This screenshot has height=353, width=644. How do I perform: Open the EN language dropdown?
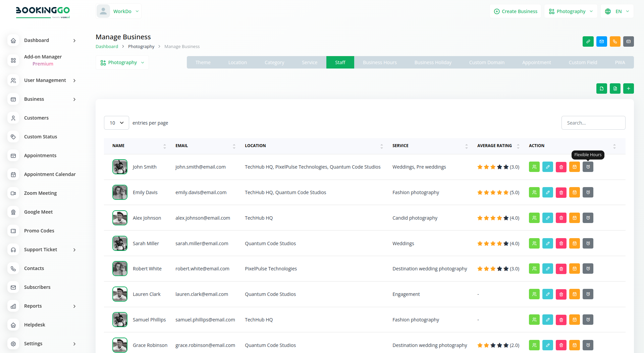(x=617, y=11)
